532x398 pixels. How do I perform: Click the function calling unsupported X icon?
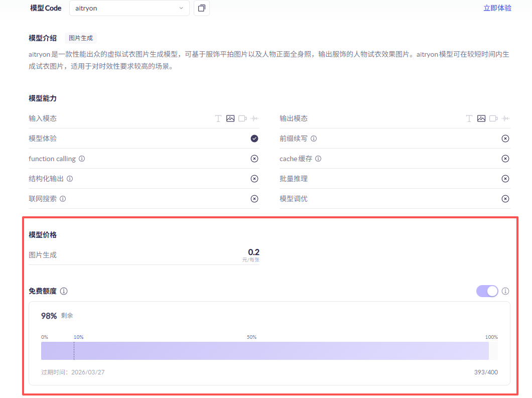tap(254, 159)
